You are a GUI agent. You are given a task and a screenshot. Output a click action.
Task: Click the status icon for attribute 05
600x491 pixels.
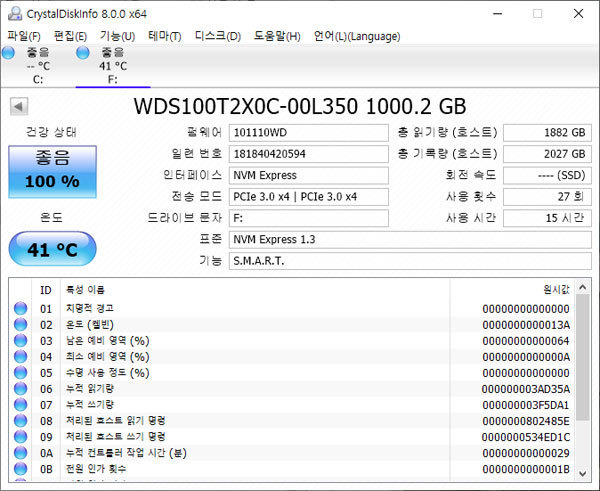click(21, 373)
